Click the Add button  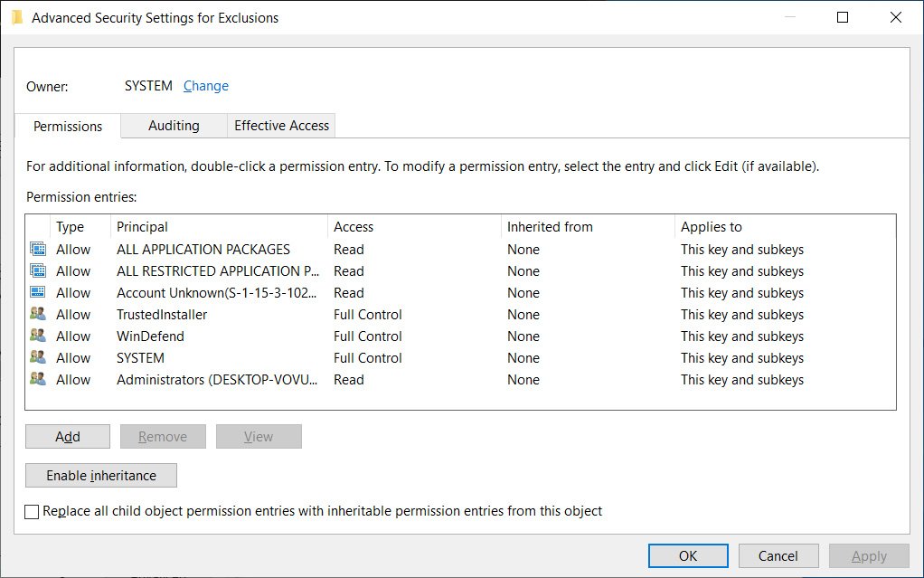[x=67, y=436]
